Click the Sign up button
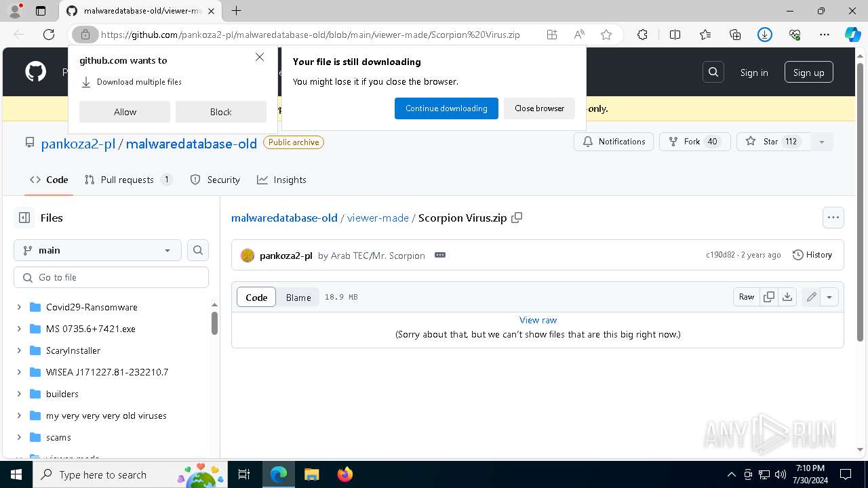The image size is (868, 488). [808, 73]
